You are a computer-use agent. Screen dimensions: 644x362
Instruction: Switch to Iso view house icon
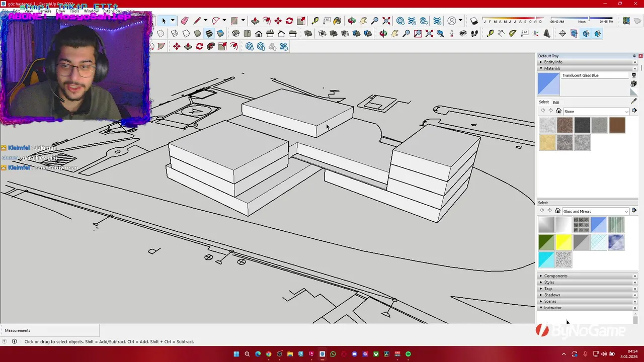[x=235, y=34]
